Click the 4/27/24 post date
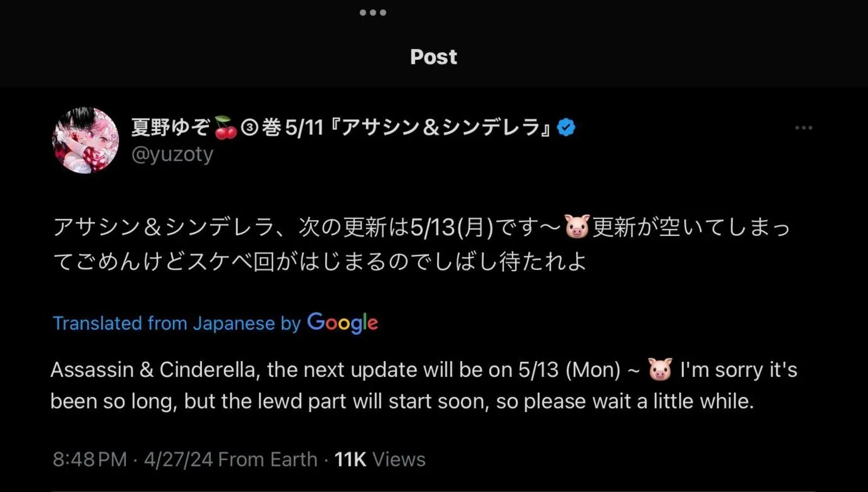Screen dimensions: 868x492 click(178, 459)
